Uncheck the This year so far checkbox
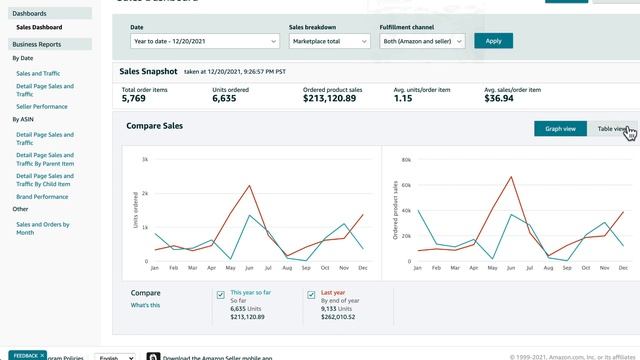Viewport: 640px width, 360px height. pos(221,295)
